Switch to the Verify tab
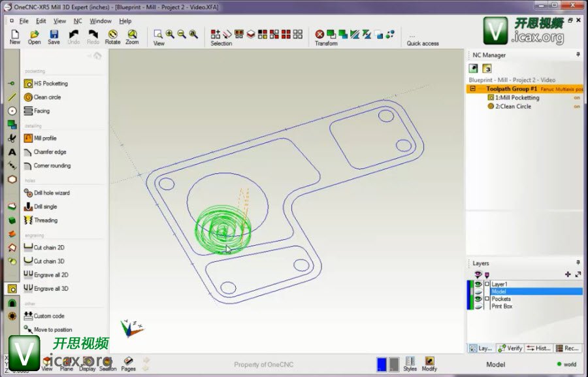The height and width of the screenshot is (377, 588). 510,348
